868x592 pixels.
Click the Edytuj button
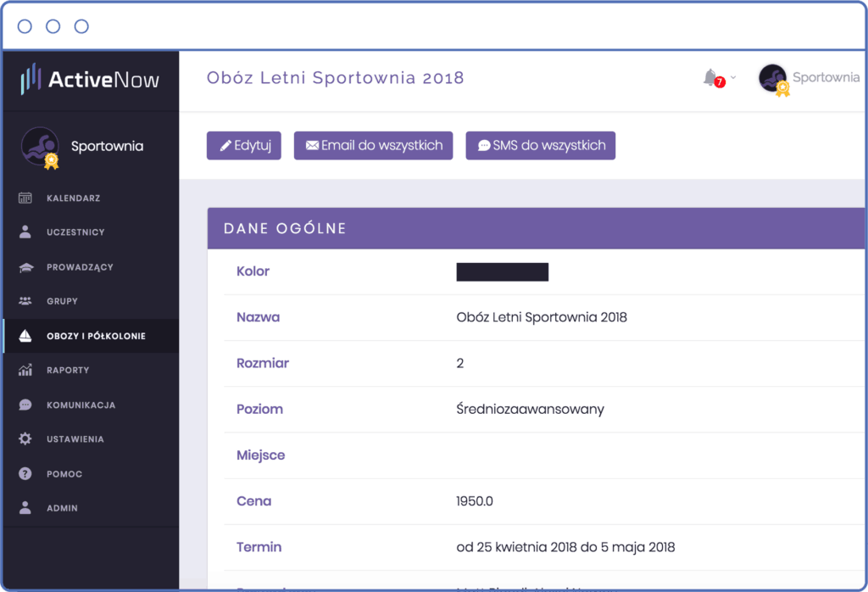tap(244, 146)
